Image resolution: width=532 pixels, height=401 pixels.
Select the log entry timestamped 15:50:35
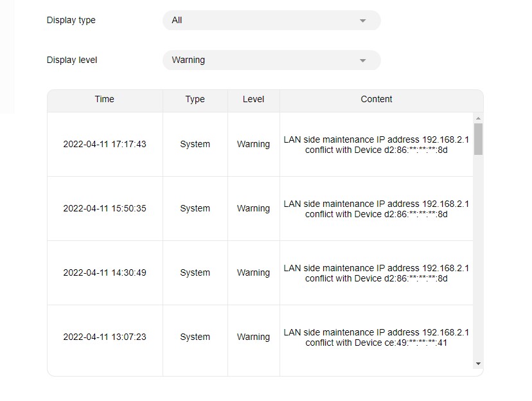(104, 209)
